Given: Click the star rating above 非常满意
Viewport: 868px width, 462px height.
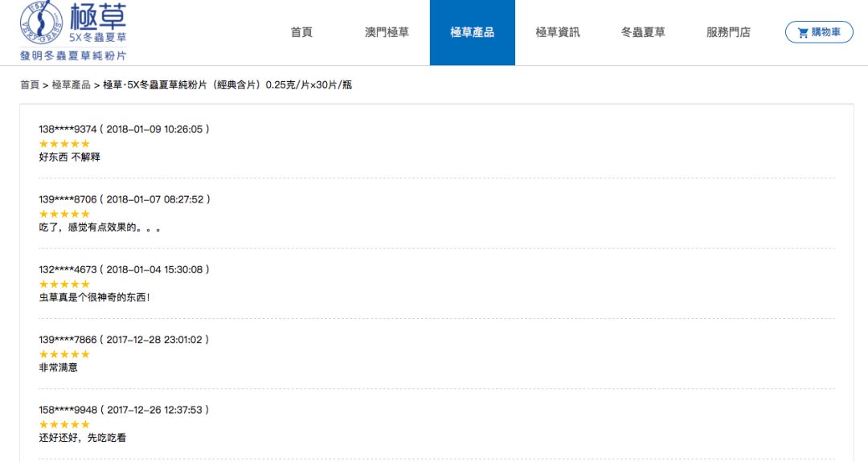Looking at the screenshot, I should click(x=64, y=354).
